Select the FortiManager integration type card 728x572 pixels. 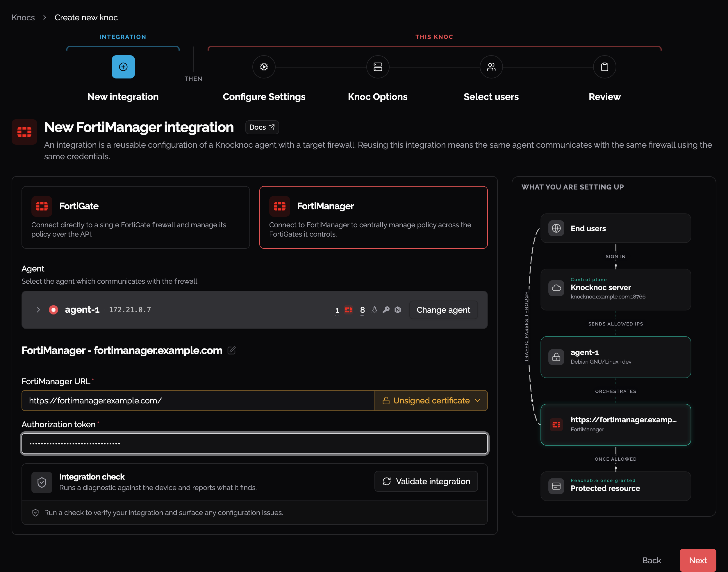(x=373, y=217)
